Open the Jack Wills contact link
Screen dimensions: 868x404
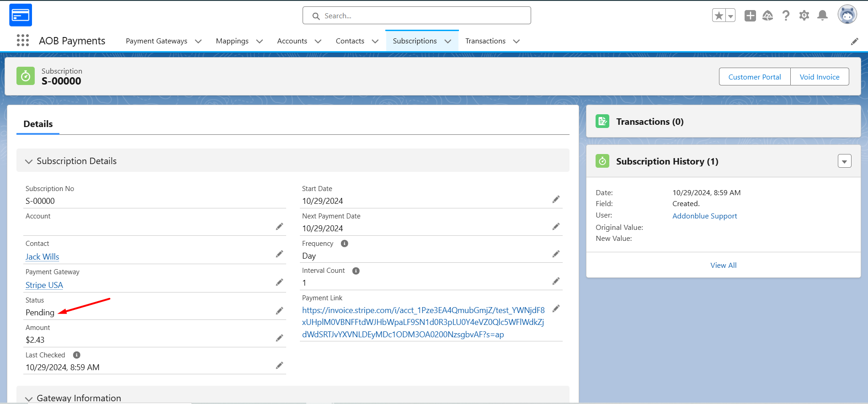[x=43, y=257]
